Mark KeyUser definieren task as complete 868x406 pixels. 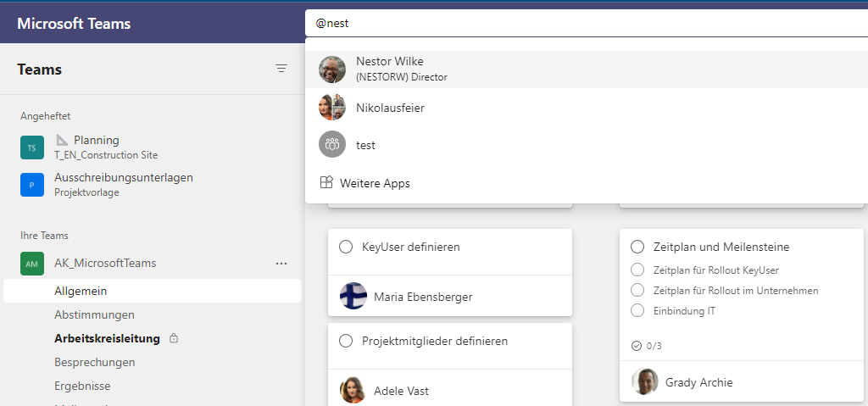(x=346, y=247)
